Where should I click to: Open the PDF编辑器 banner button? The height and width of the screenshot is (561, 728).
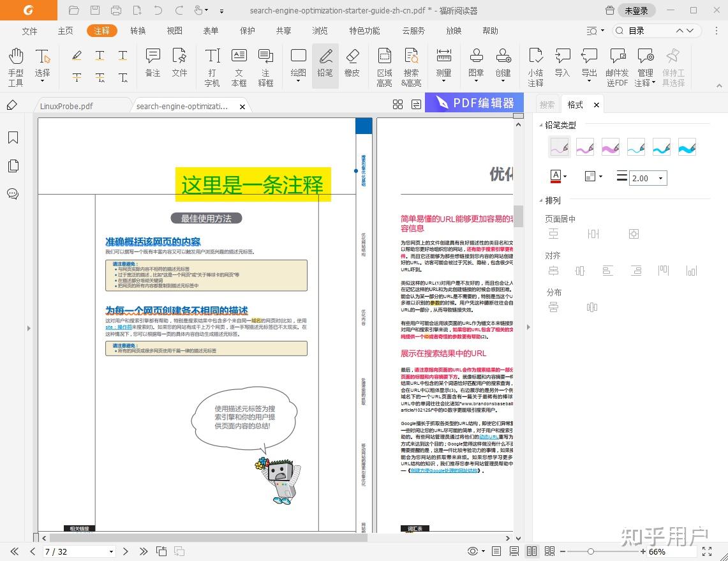pyautogui.click(x=474, y=103)
